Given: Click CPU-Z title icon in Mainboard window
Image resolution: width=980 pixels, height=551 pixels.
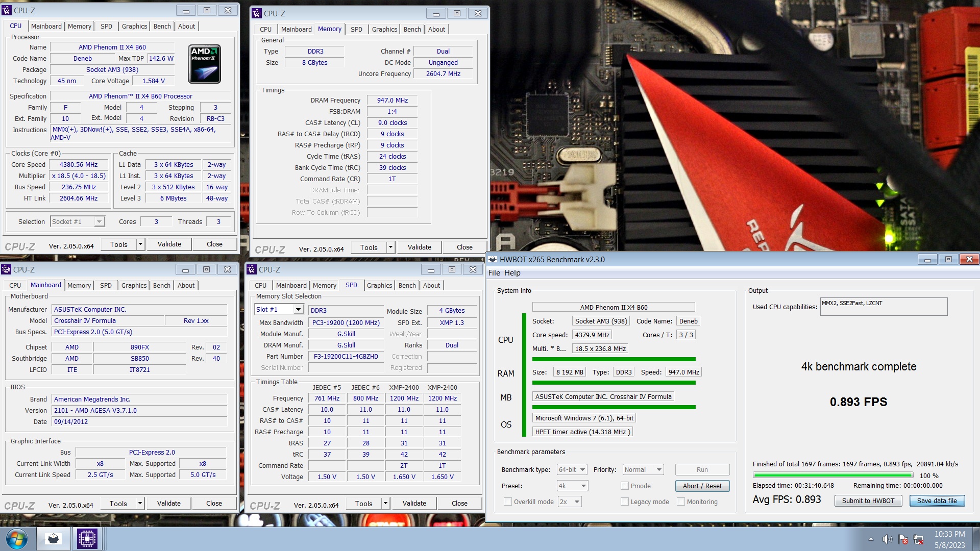Looking at the screenshot, I should pos(6,269).
